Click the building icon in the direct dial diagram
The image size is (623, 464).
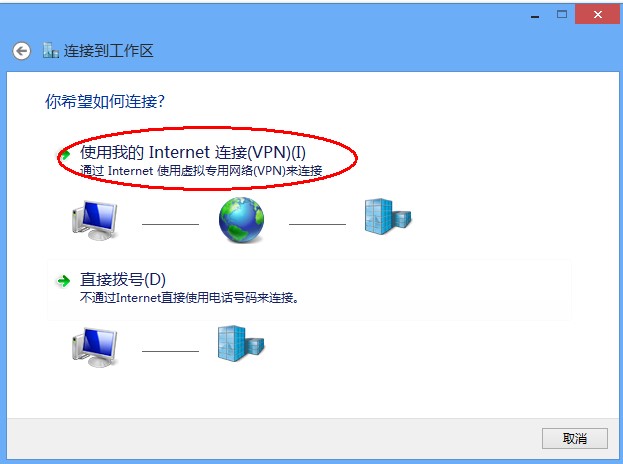point(241,344)
